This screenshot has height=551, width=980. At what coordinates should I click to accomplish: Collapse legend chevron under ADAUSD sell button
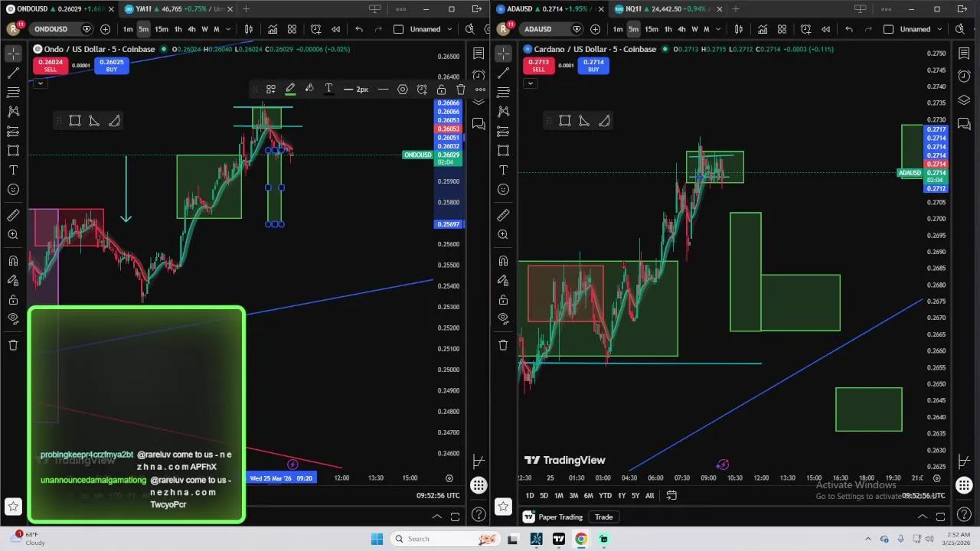tap(530, 83)
